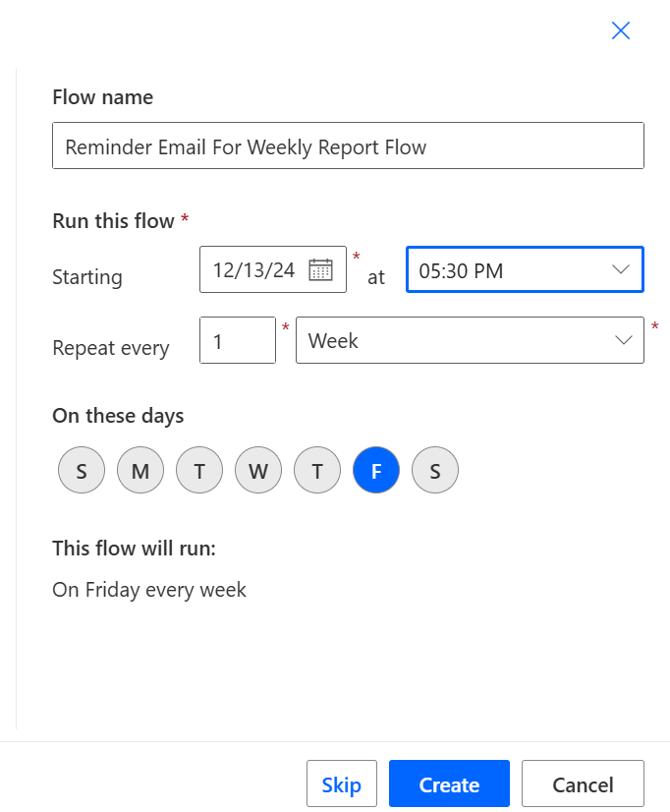The height and width of the screenshot is (812, 670).
Task: Select Sunday in On these days
Action: point(81,470)
